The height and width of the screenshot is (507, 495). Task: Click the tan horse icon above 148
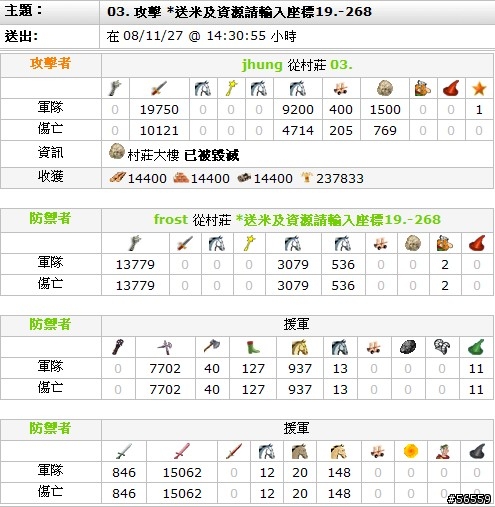point(339,451)
